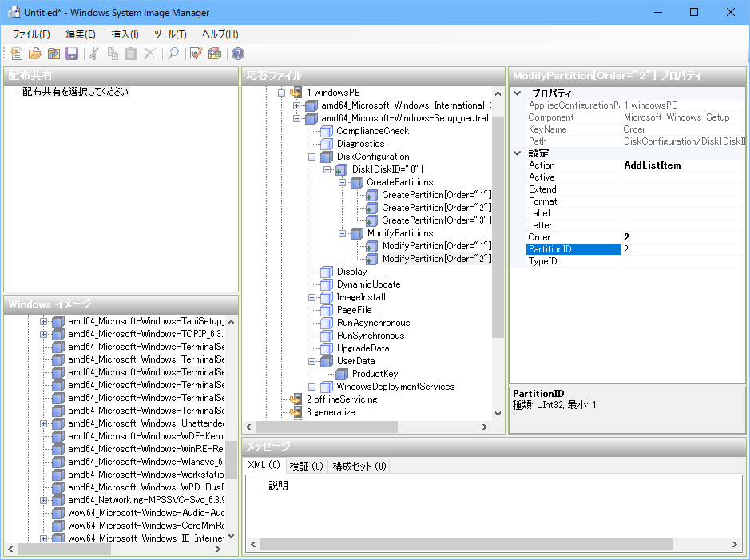Click the cut scissors toolbar icon
750x560 pixels.
click(x=94, y=54)
